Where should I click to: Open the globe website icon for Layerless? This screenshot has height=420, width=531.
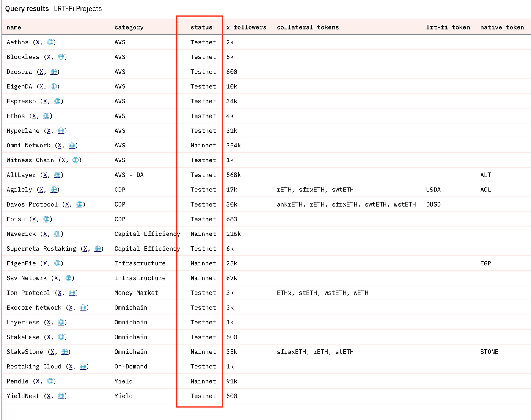point(61,322)
